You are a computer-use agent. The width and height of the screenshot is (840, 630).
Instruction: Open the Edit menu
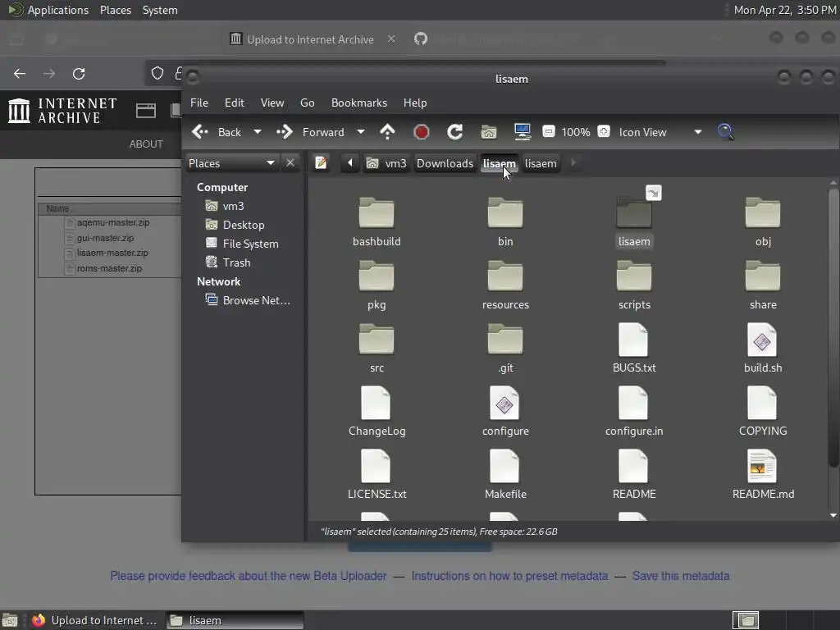[234, 103]
